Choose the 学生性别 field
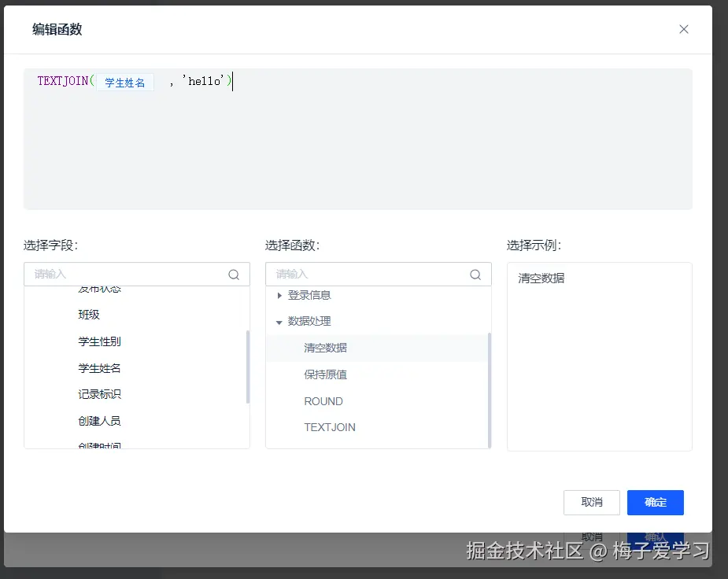 click(x=99, y=341)
